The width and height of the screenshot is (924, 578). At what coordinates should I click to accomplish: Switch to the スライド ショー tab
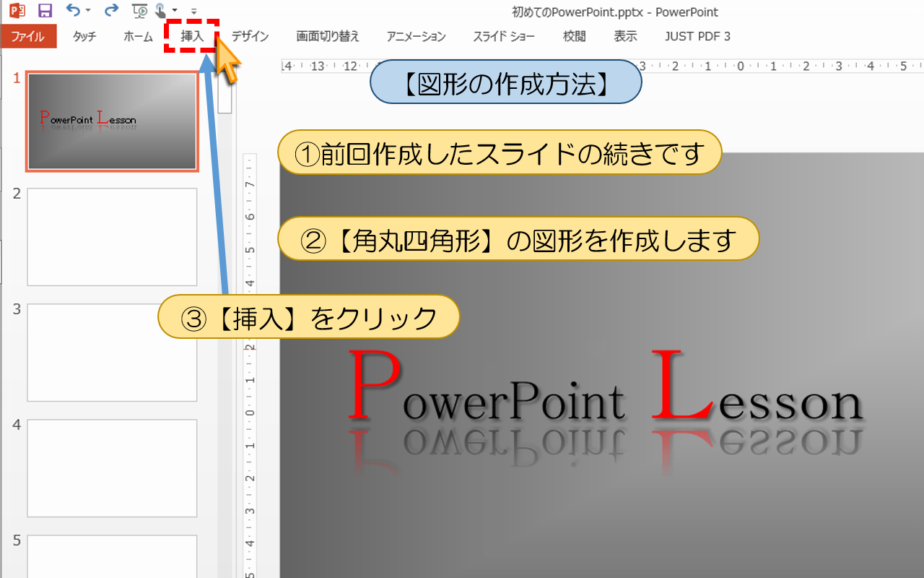[x=504, y=36]
